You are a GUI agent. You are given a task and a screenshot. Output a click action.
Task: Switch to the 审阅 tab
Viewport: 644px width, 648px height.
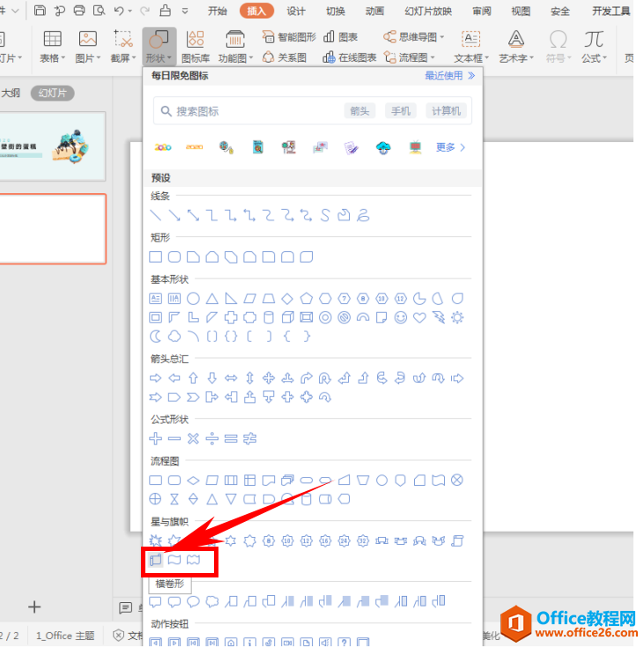coord(482,11)
